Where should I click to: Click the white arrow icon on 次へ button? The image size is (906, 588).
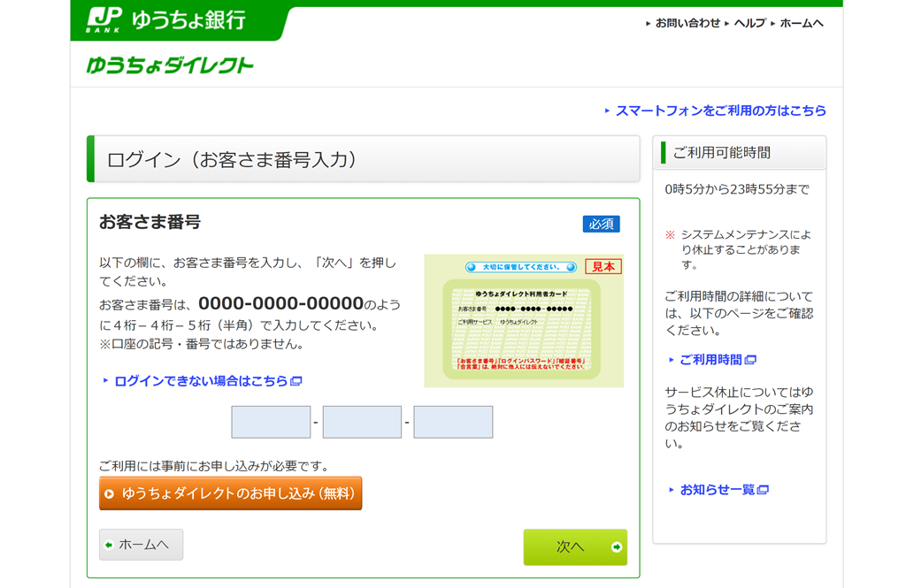click(617, 547)
